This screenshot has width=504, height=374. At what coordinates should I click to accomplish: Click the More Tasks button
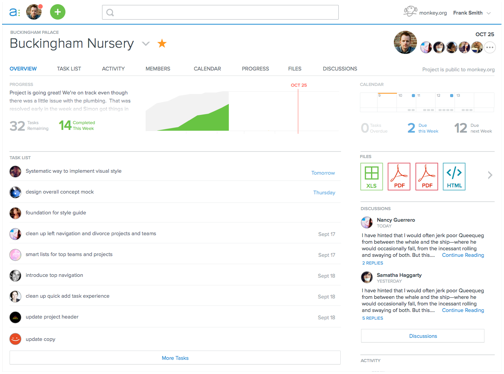pos(175,358)
